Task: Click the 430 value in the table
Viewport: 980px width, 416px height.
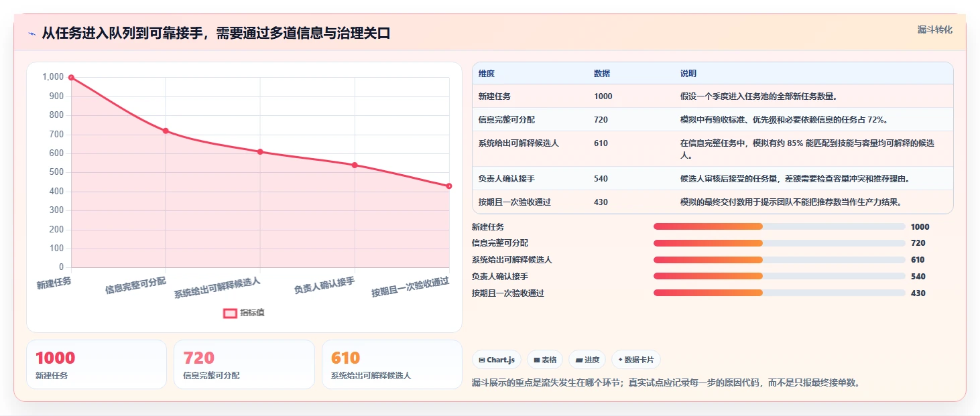Action: pos(601,202)
